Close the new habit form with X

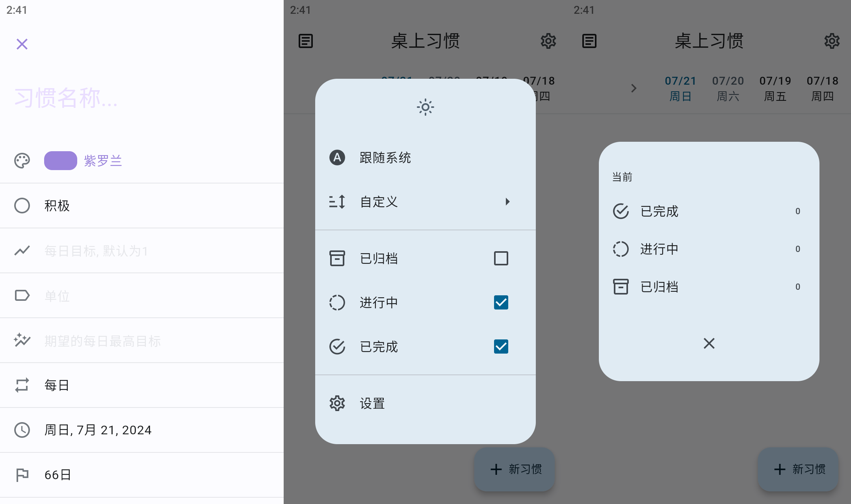[22, 44]
